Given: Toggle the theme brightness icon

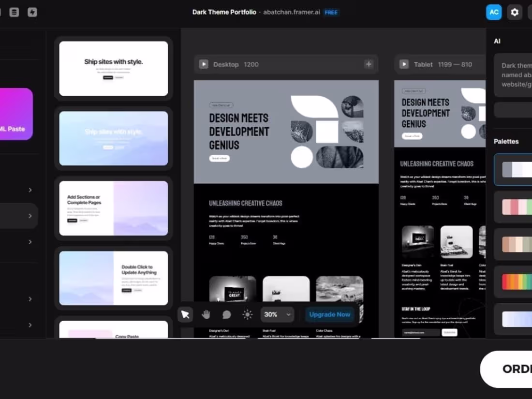Looking at the screenshot, I should pyautogui.click(x=247, y=314).
